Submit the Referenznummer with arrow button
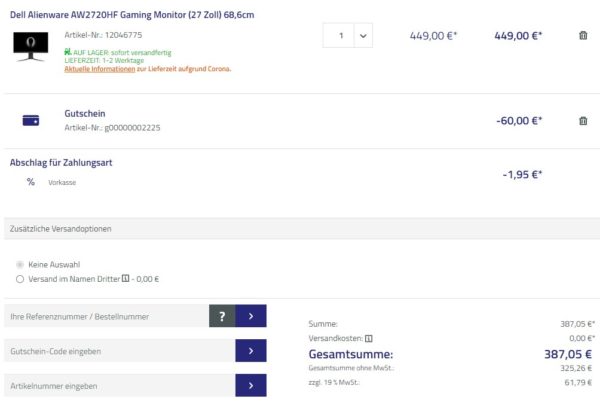The height and width of the screenshot is (408, 600). click(251, 316)
